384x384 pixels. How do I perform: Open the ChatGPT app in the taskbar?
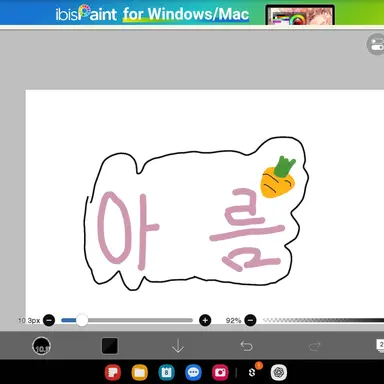tap(279, 372)
